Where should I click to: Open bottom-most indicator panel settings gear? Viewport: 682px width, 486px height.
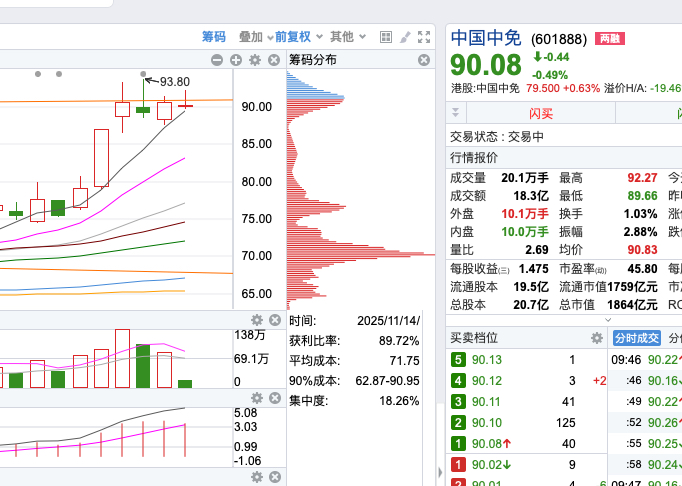tap(257, 477)
